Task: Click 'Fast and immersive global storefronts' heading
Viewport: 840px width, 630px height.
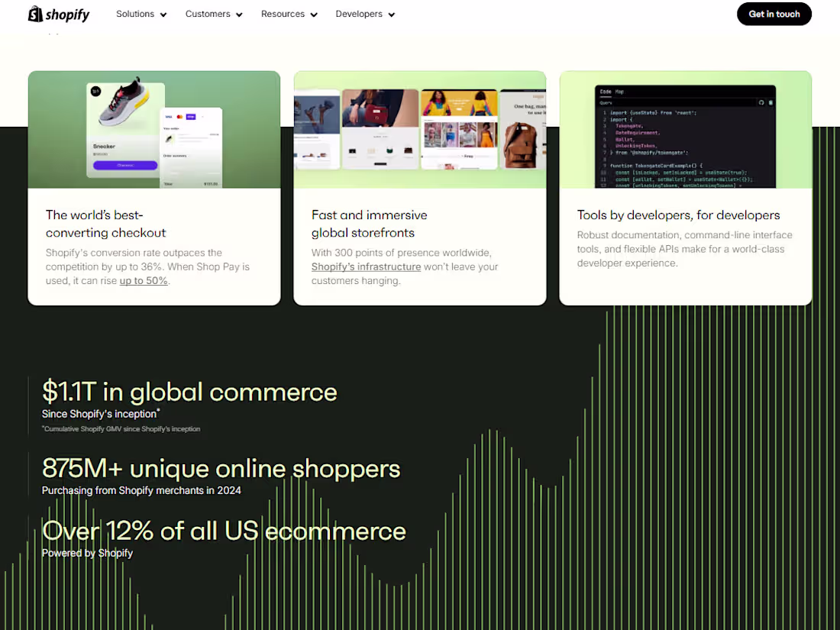Action: [x=369, y=224]
